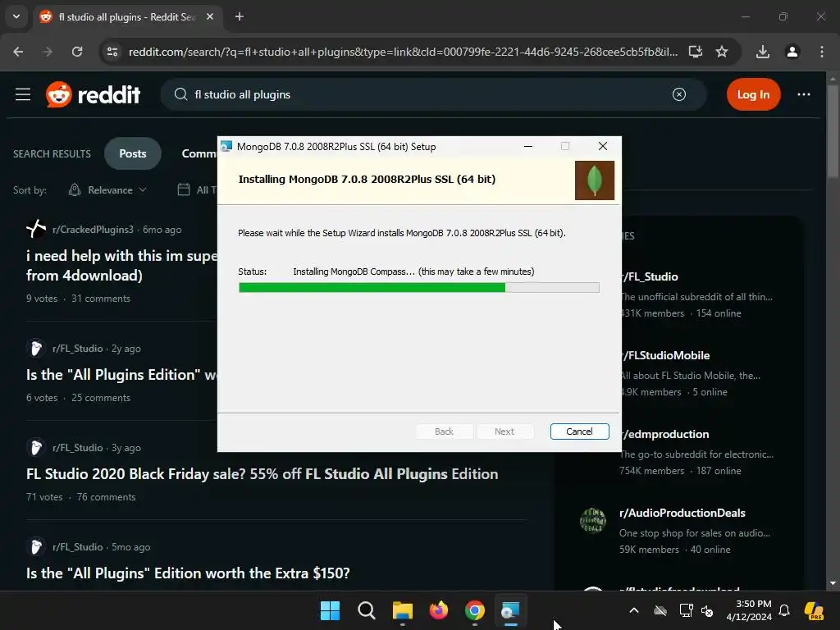
Task: Open r/edmproduction community in sidebar
Action: tap(665, 435)
